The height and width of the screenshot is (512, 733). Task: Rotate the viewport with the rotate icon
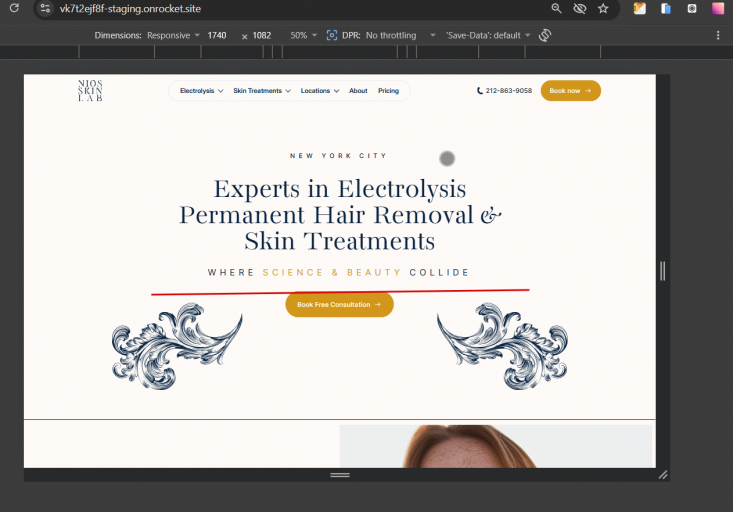545,36
